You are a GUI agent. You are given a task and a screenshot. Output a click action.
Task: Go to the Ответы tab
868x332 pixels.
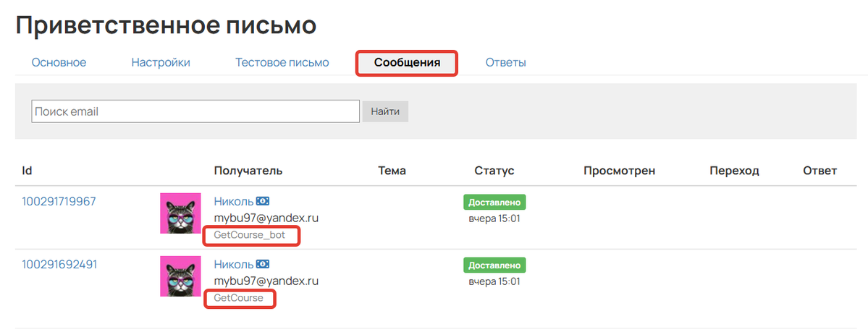pyautogui.click(x=505, y=62)
